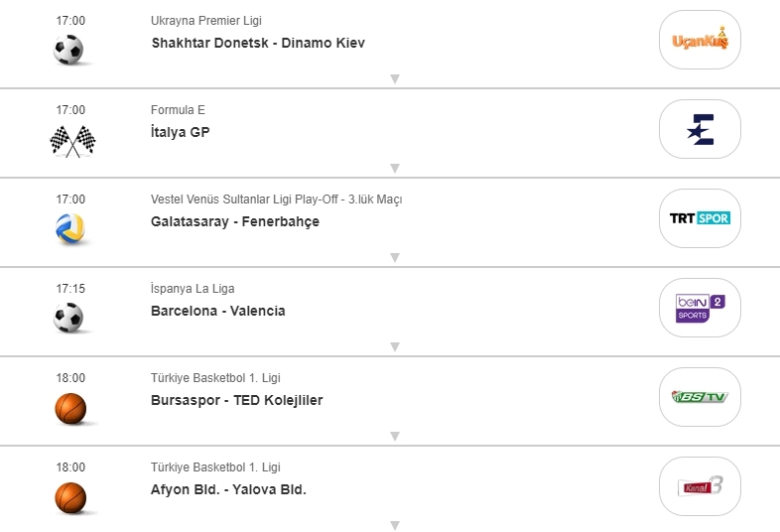780x532 pixels.
Task: Click the checkered racing flags icon
Action: (71, 141)
